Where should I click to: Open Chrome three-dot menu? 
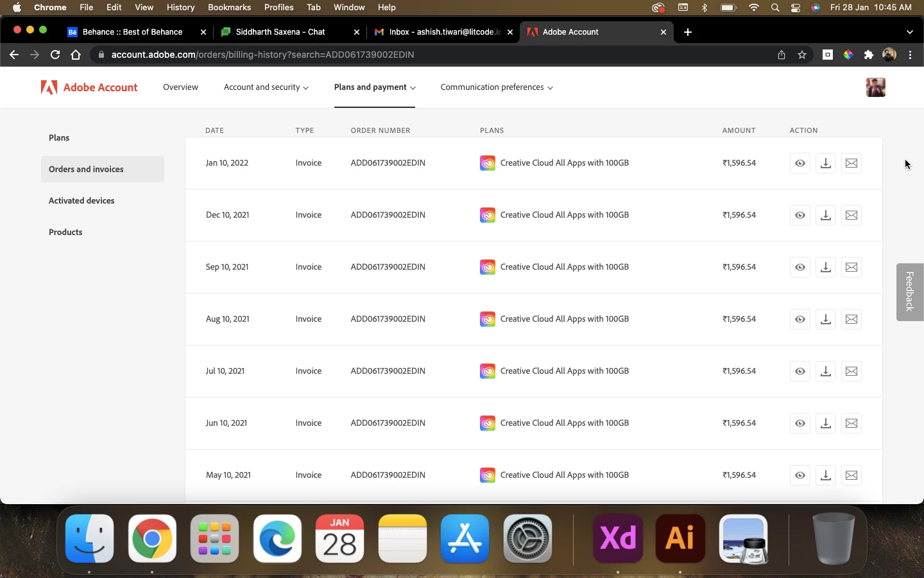(911, 55)
